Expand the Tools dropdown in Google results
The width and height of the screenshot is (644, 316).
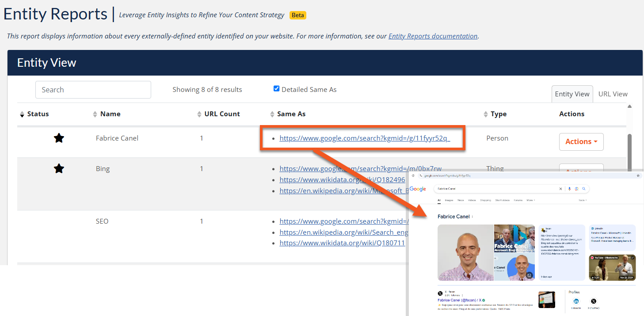tap(583, 200)
